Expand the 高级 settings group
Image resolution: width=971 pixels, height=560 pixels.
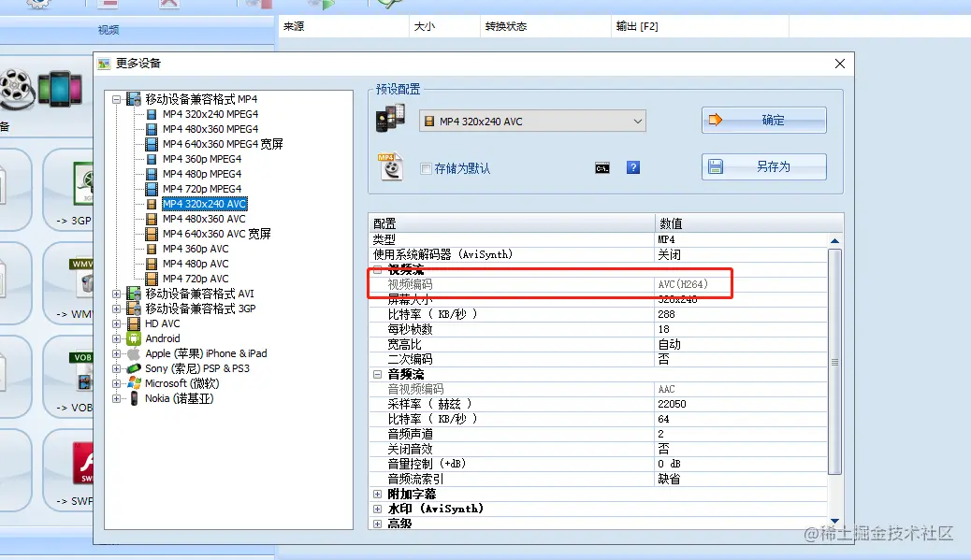point(378,524)
